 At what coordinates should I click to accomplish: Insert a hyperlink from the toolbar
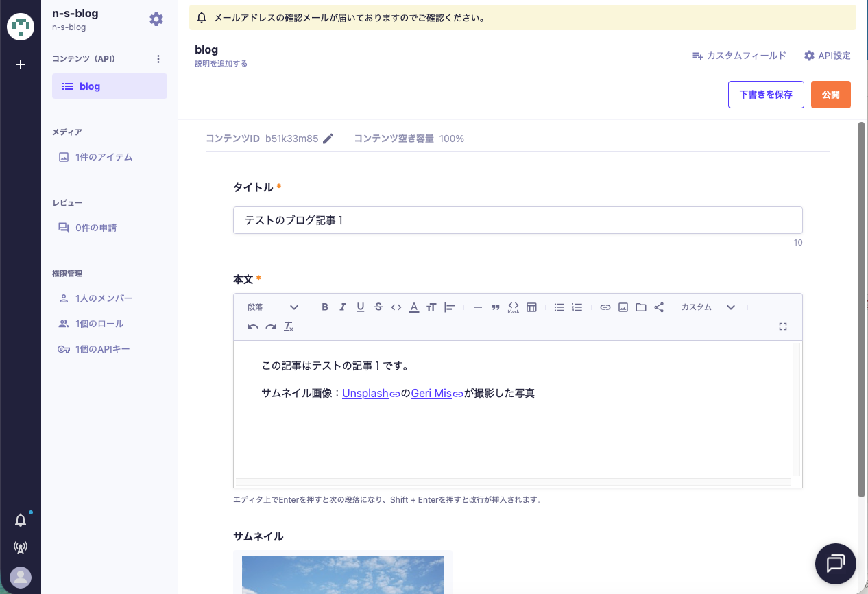605,307
